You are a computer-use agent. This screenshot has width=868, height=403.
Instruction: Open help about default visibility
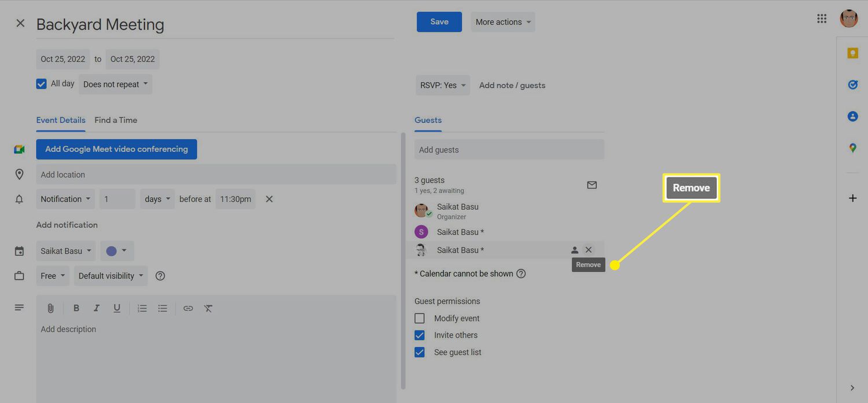(x=160, y=276)
